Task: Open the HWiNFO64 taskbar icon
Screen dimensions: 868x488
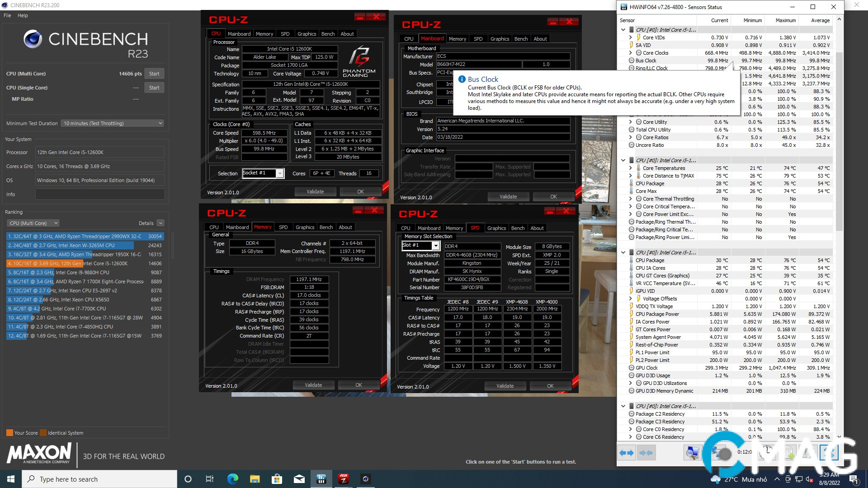Action: (x=321, y=479)
